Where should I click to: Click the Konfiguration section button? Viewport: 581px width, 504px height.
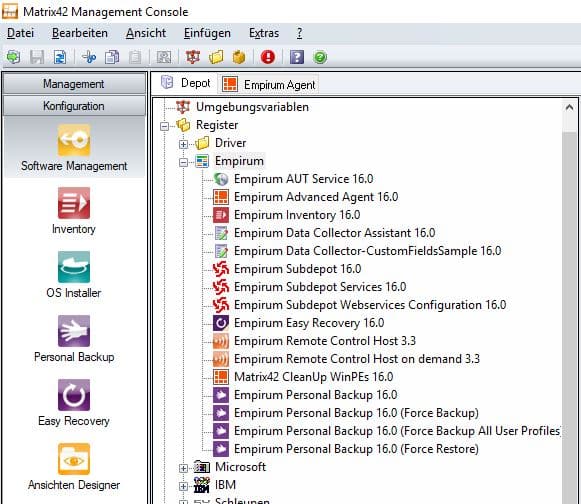point(74,106)
